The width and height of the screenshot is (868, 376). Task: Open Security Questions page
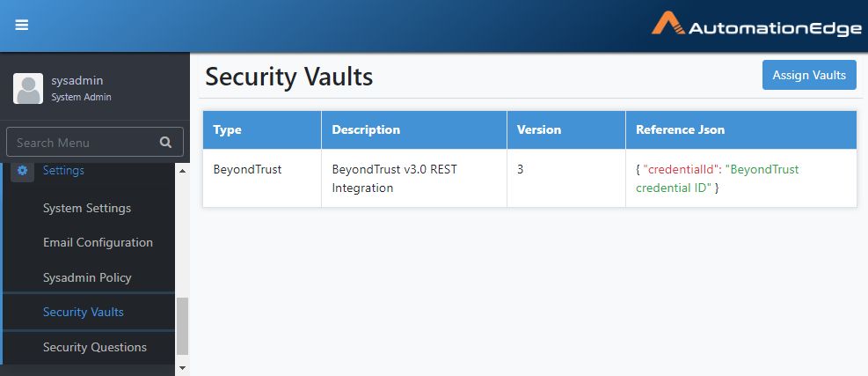point(95,347)
